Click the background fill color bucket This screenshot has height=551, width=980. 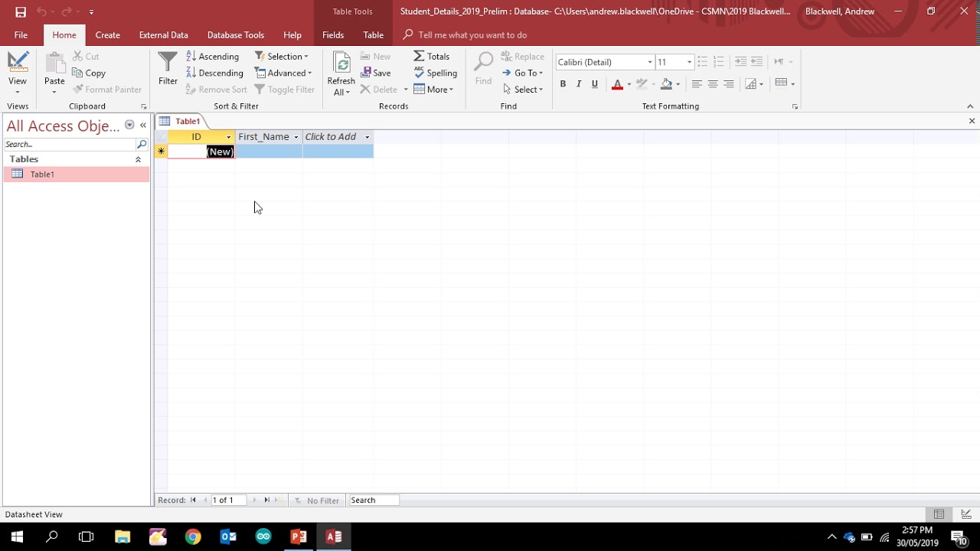pos(667,83)
